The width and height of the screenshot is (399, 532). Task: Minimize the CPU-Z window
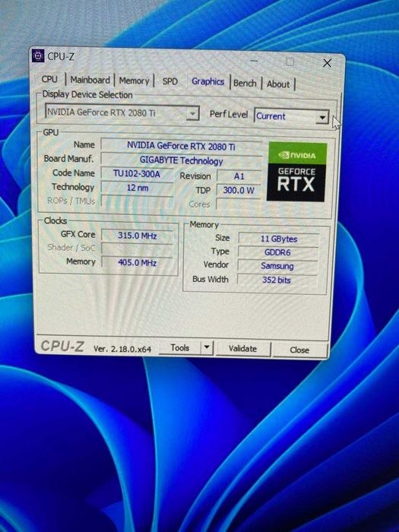pos(253,61)
